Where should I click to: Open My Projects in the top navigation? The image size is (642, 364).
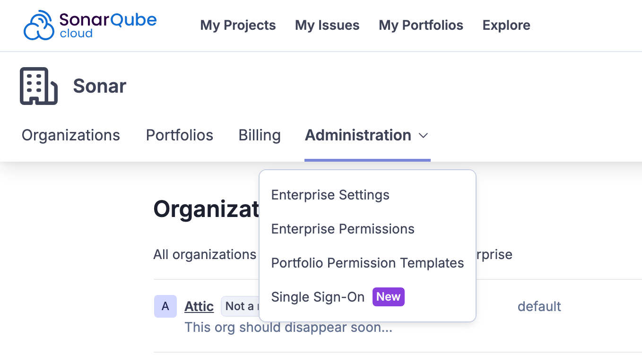pos(238,25)
